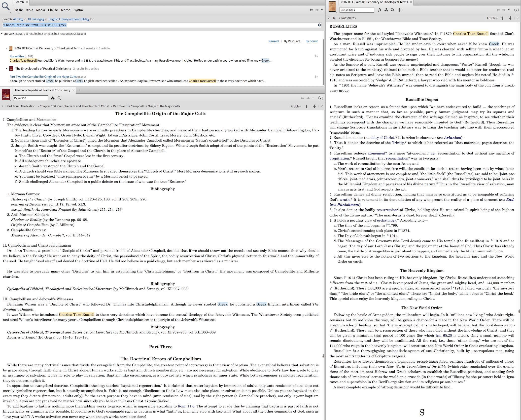Open visual filters in Encyclopedia of Practical Christianity
521x420 pixels.
tap(53, 98)
